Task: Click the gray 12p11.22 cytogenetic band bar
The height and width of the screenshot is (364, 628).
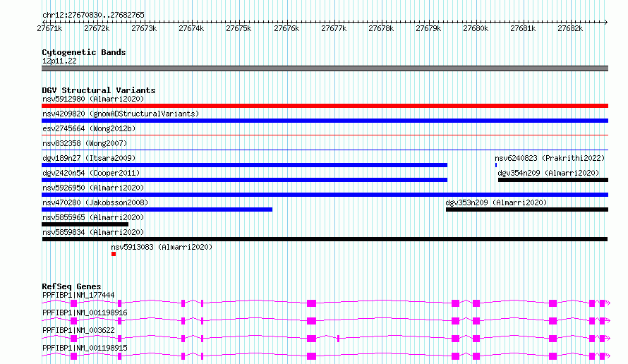Action: [x=325, y=68]
